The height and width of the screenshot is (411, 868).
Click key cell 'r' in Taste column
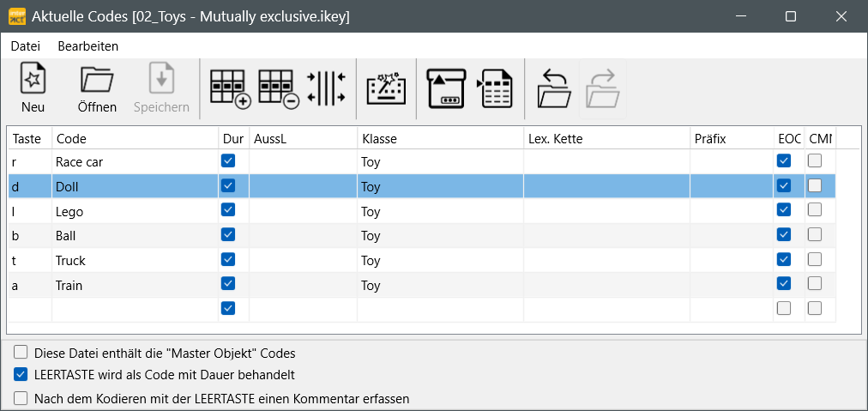pos(30,162)
